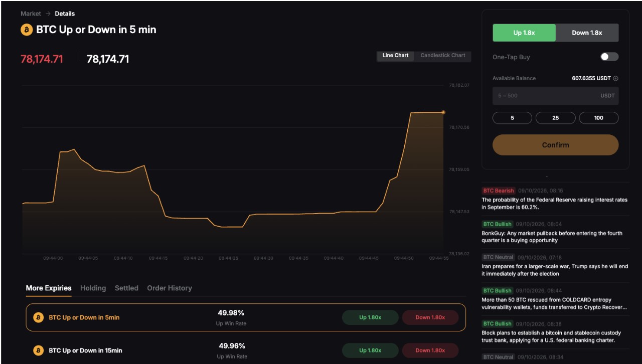
Task: Click the Confirm button
Action: point(556,145)
